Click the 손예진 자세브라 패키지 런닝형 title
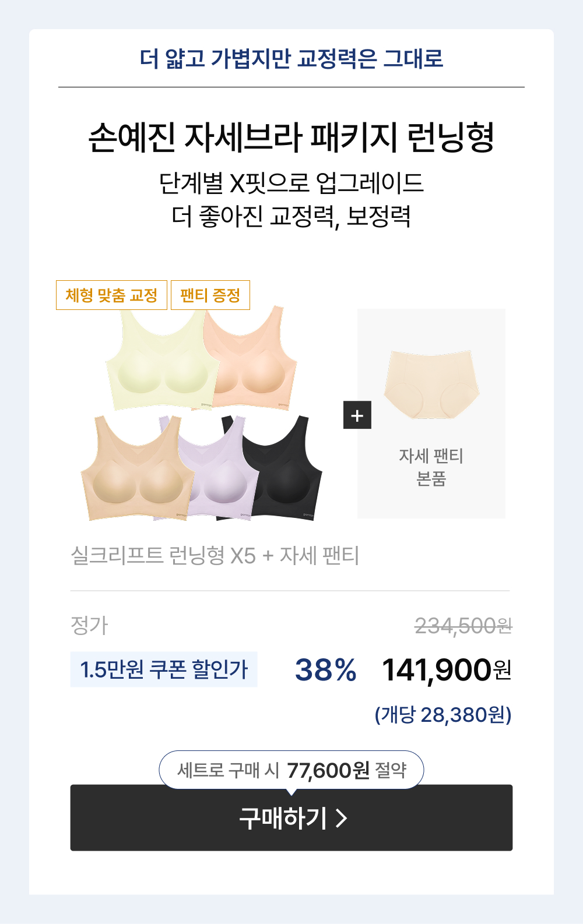The image size is (583, 924). tap(291, 137)
